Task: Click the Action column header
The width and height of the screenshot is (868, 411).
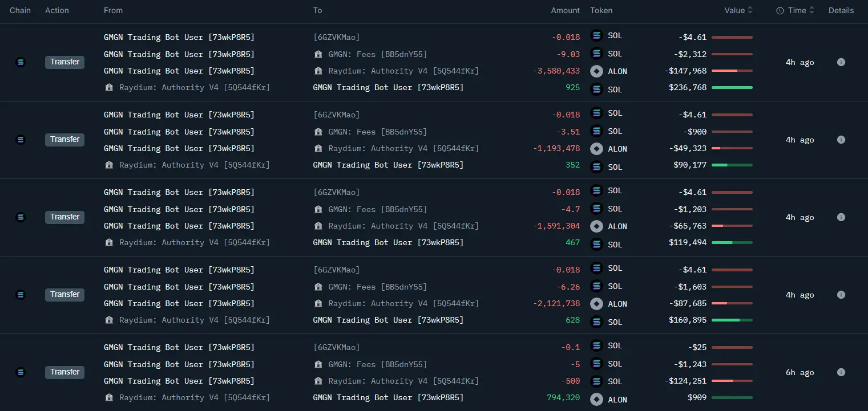Action: [x=57, y=10]
